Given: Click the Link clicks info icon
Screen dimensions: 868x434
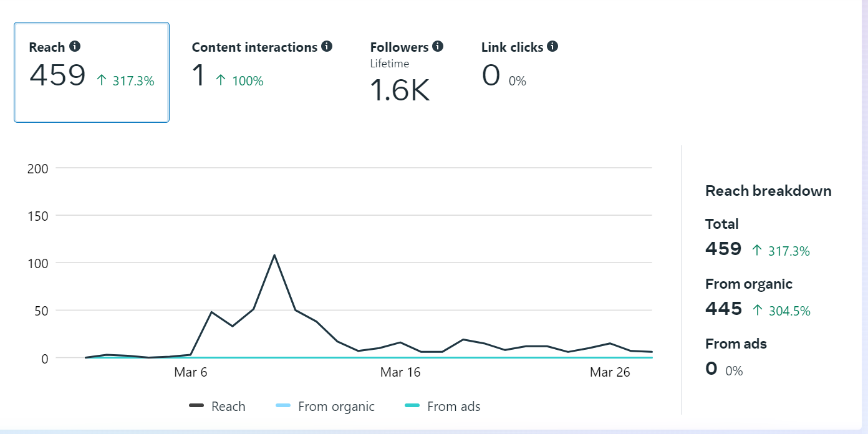Looking at the screenshot, I should (x=552, y=47).
